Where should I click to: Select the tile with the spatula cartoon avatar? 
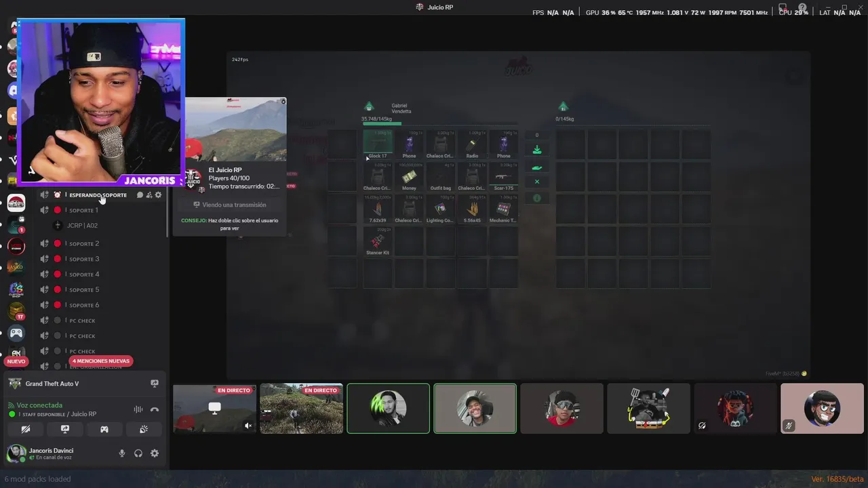pyautogui.click(x=649, y=409)
